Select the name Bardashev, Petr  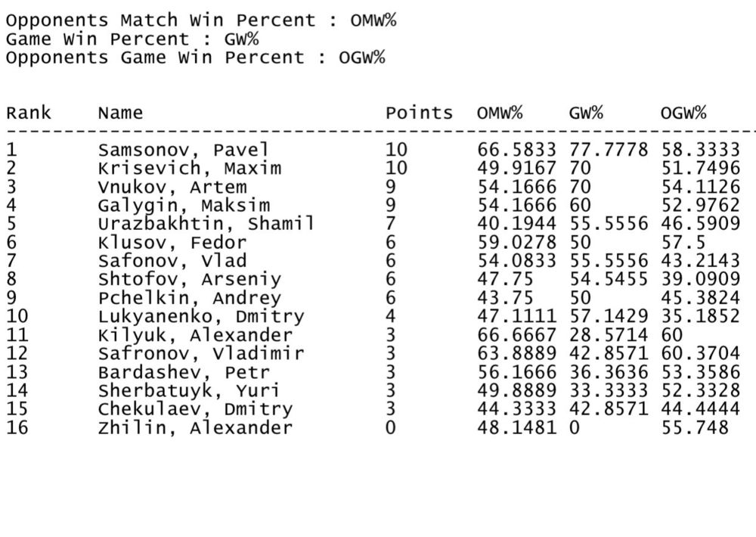184,372
